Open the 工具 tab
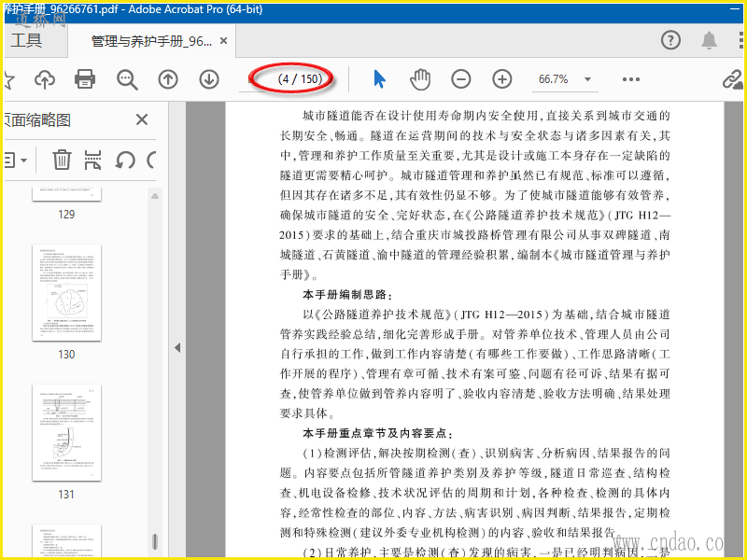The height and width of the screenshot is (560, 747). click(27, 41)
